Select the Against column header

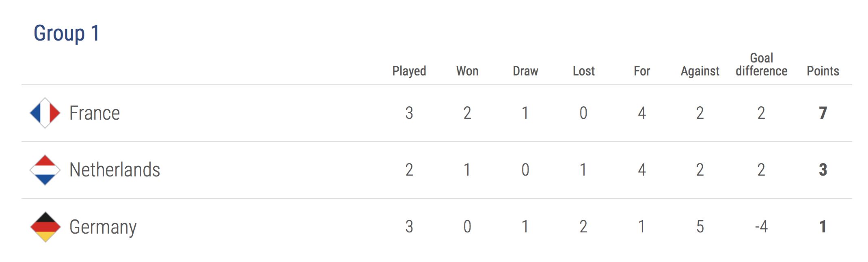click(x=700, y=71)
